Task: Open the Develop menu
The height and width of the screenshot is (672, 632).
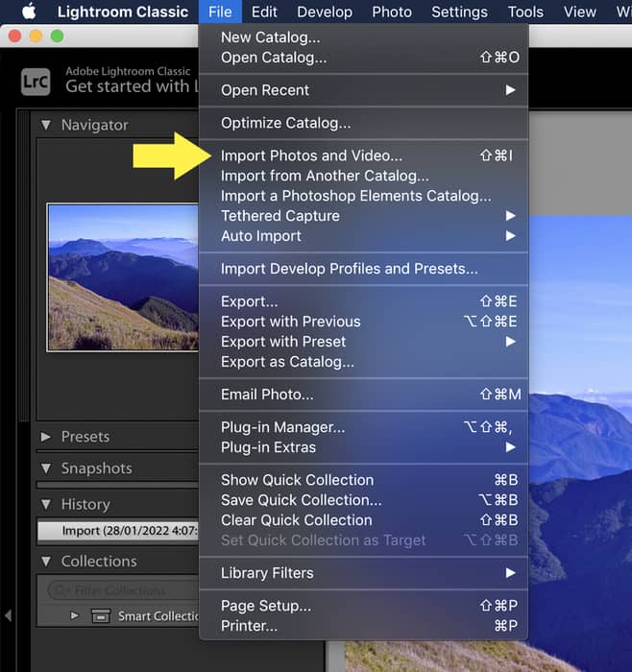Action: (x=325, y=12)
